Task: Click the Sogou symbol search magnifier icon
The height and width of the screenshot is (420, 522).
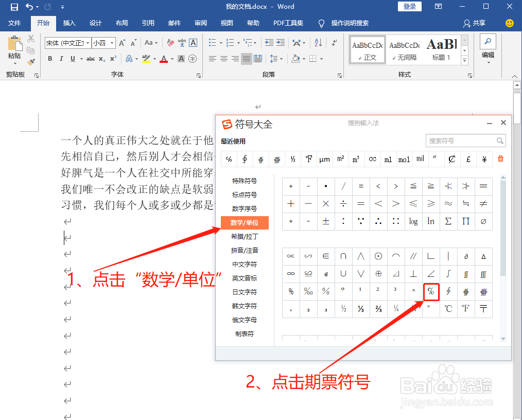Action: 499,140
